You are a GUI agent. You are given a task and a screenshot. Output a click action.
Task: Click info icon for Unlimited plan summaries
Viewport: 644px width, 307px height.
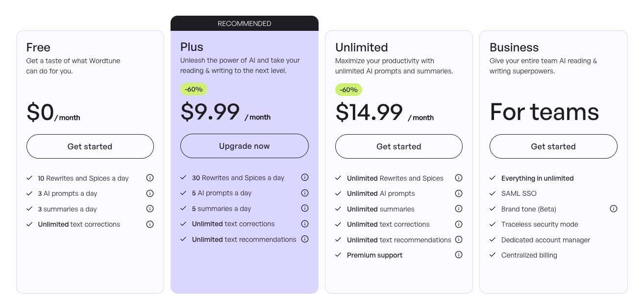pos(459,209)
